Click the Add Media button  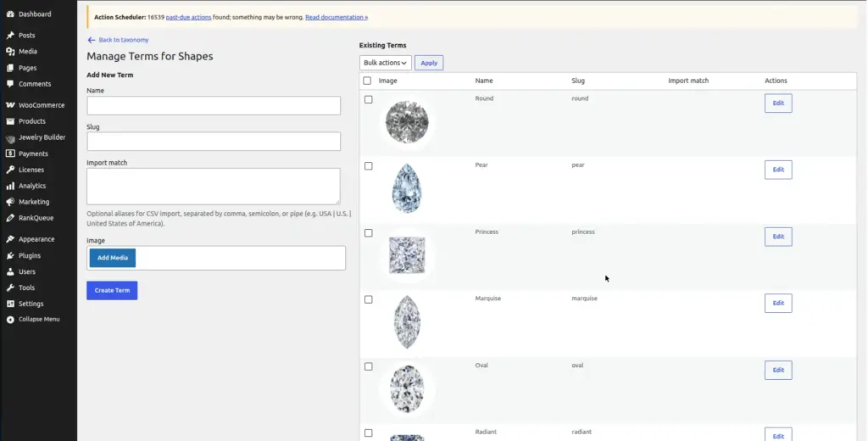(x=113, y=258)
